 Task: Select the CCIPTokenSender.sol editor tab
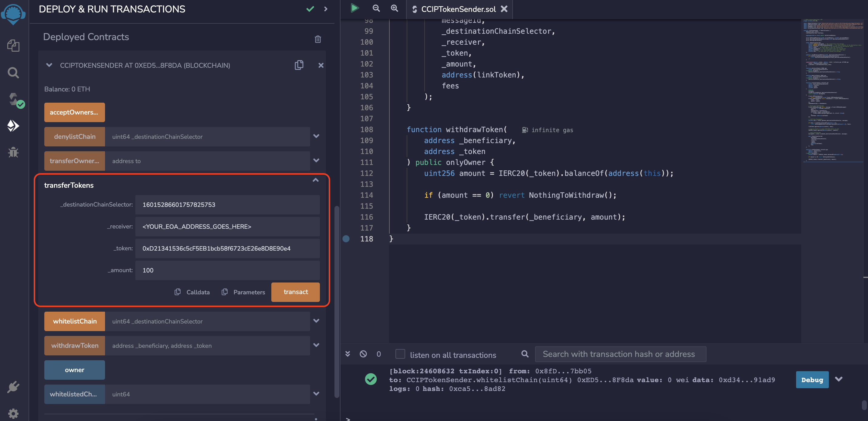pos(458,9)
